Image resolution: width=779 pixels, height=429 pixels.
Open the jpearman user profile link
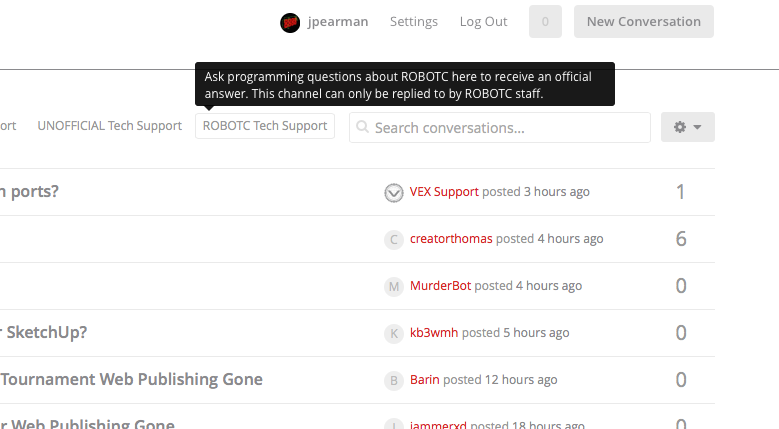pyautogui.click(x=338, y=22)
